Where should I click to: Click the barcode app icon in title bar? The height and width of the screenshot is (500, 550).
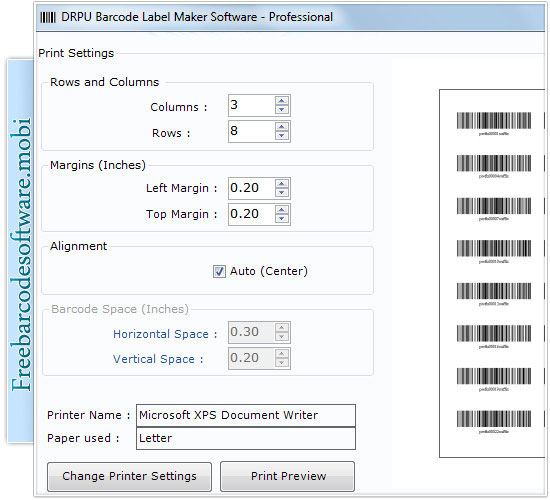[48, 17]
